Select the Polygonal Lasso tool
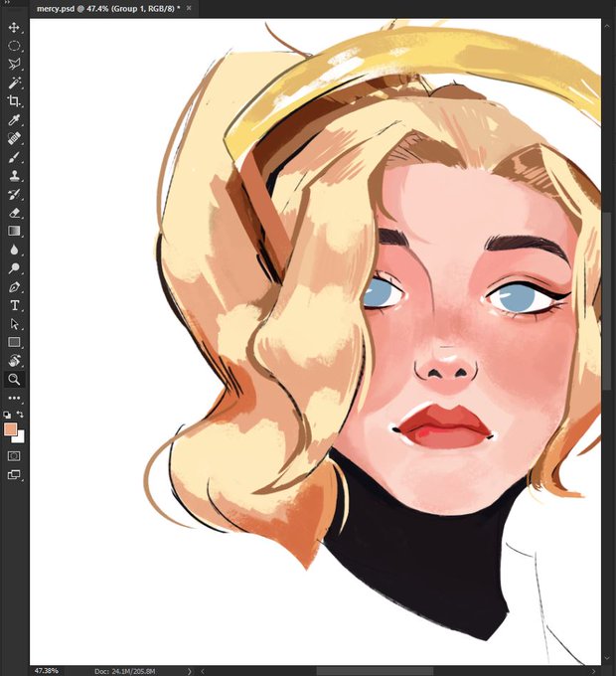Viewport: 616px width, 676px height. click(14, 65)
